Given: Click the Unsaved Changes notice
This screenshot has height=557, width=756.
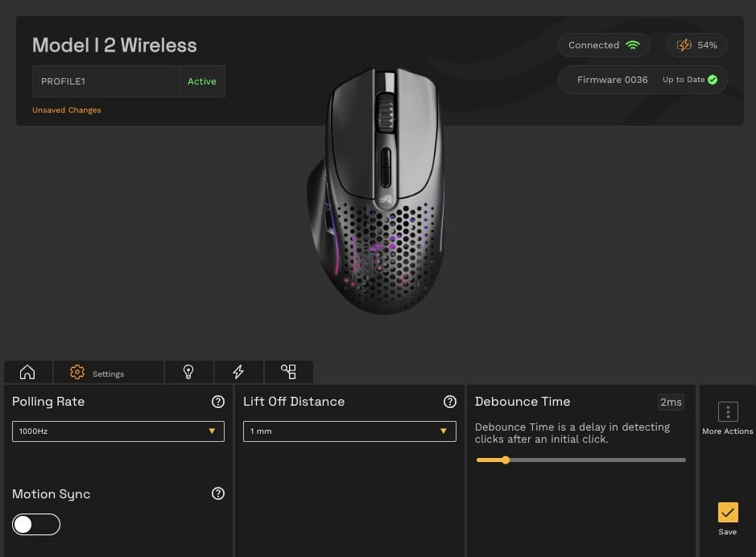Looking at the screenshot, I should (67, 110).
